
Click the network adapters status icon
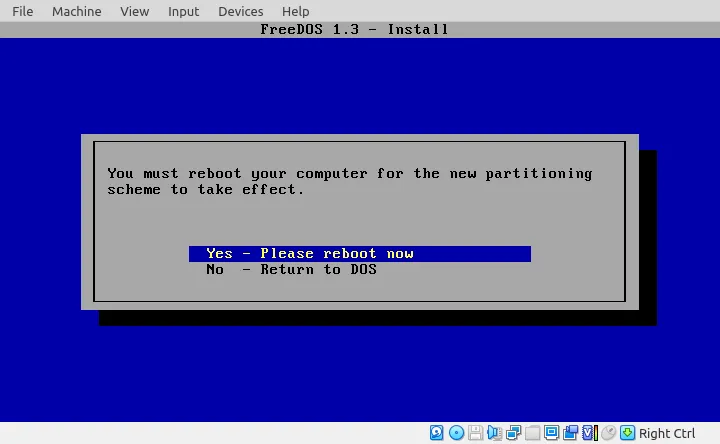[514, 433]
